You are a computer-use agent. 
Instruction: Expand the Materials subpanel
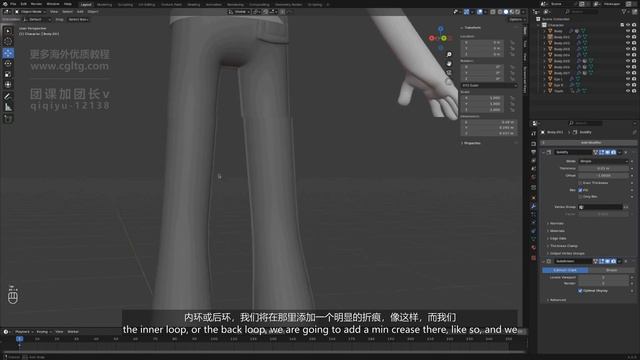click(x=557, y=231)
